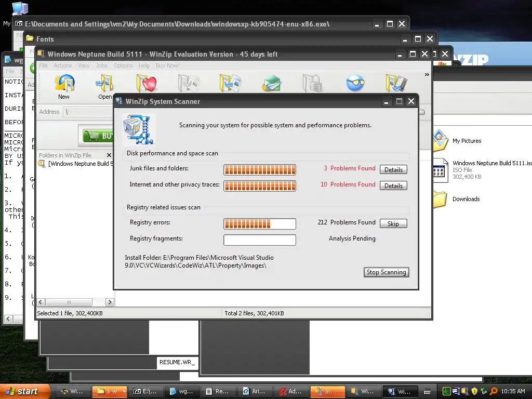Click left scroll arrow in the wg window
The width and height of the screenshot is (532, 399).
pos(8,319)
